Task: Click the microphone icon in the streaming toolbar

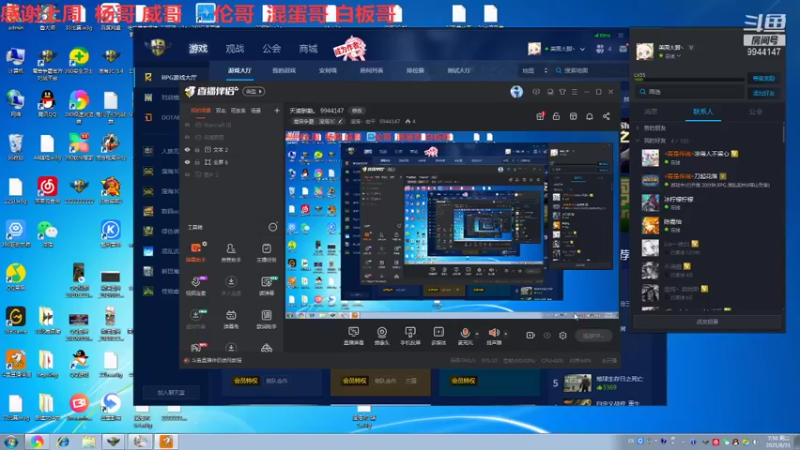Action: pyautogui.click(x=465, y=332)
